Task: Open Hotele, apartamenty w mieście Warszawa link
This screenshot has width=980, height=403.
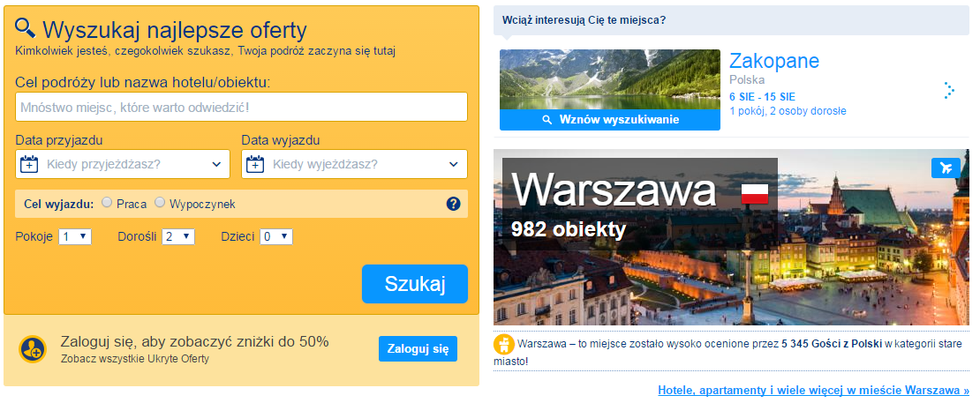Action: coord(813,390)
